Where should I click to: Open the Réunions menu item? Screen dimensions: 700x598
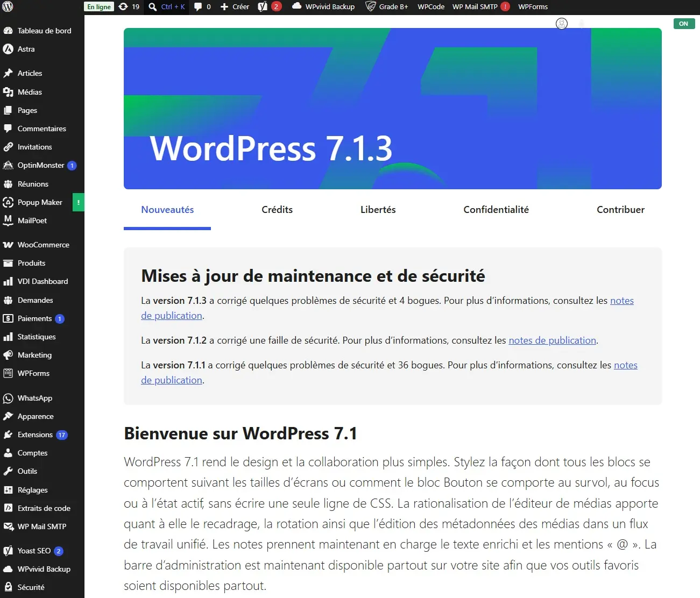click(42, 184)
